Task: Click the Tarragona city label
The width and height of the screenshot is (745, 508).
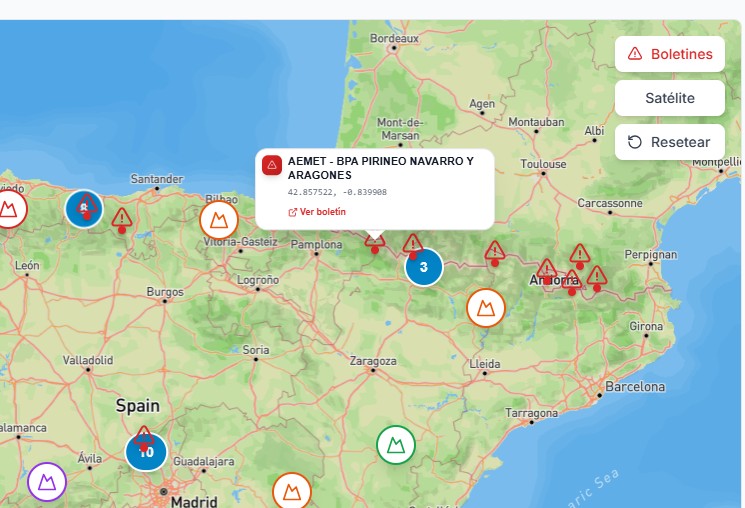Action: [x=531, y=413]
